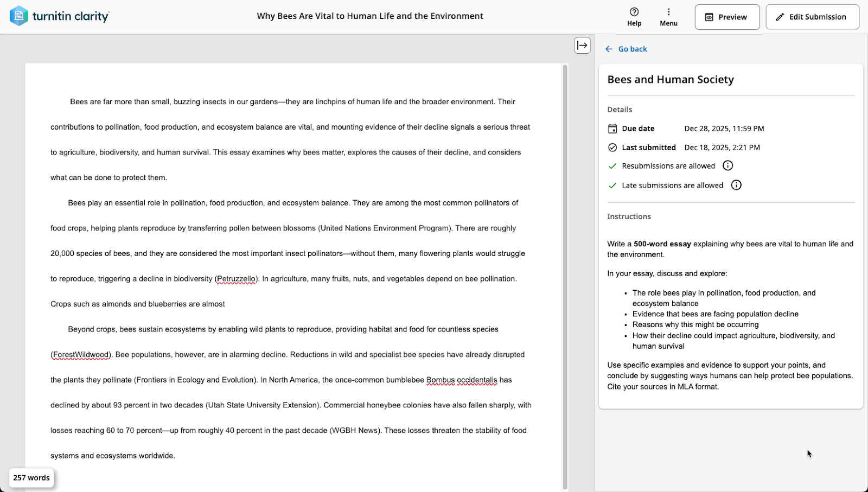Screen dimensions: 868x492
Task: Click the misspelled word ForestWildwood
Action: [x=81, y=355]
